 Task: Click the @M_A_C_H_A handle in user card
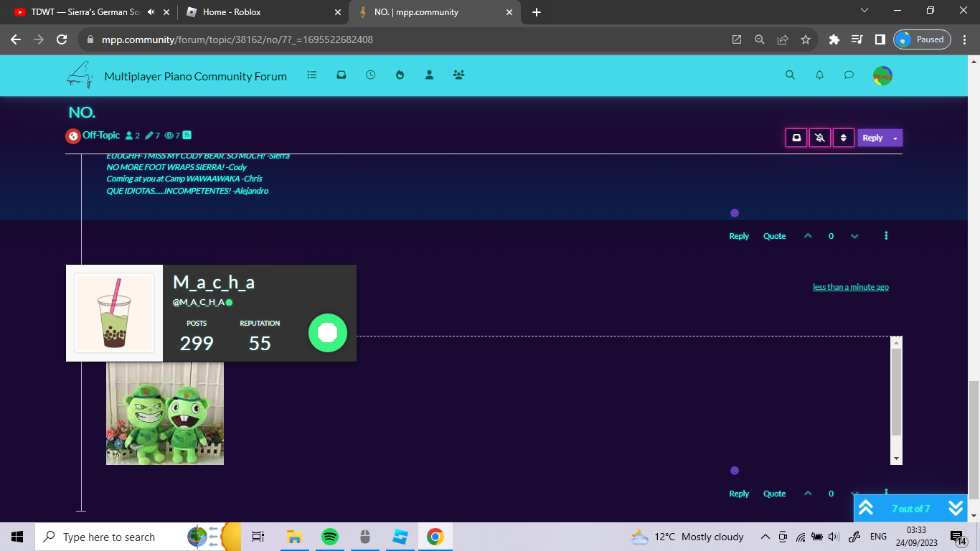(x=199, y=302)
